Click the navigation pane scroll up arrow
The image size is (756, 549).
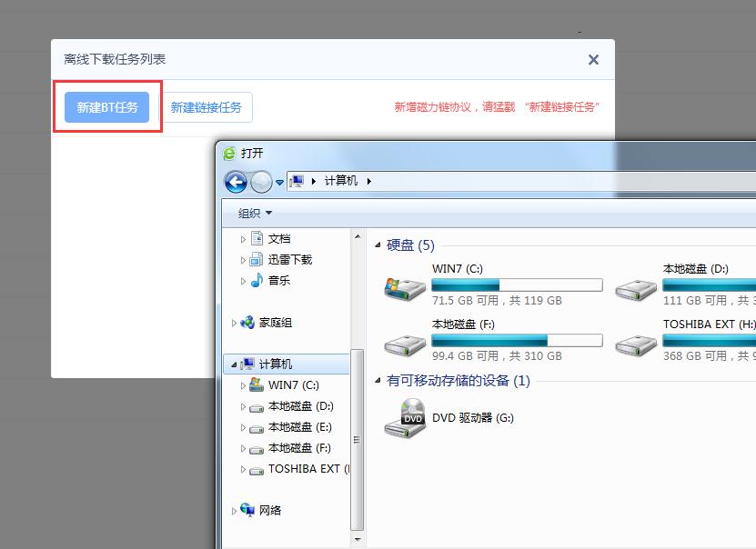click(x=358, y=236)
